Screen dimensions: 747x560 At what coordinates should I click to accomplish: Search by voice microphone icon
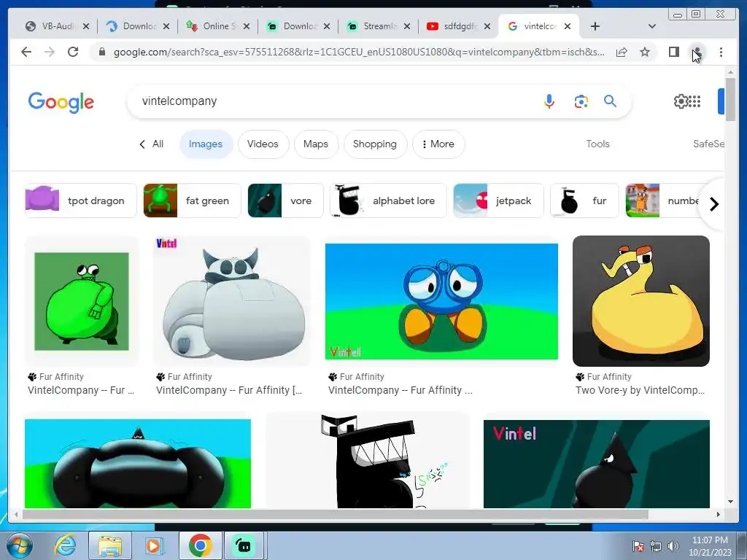pyautogui.click(x=549, y=101)
